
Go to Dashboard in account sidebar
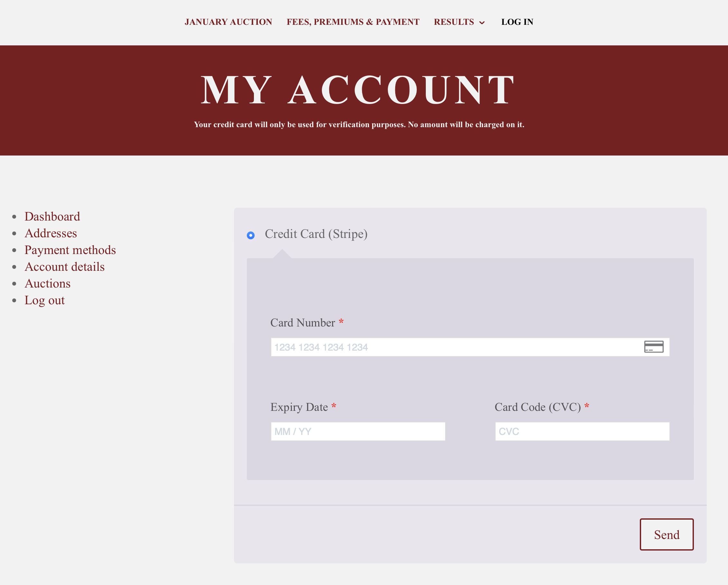(52, 216)
